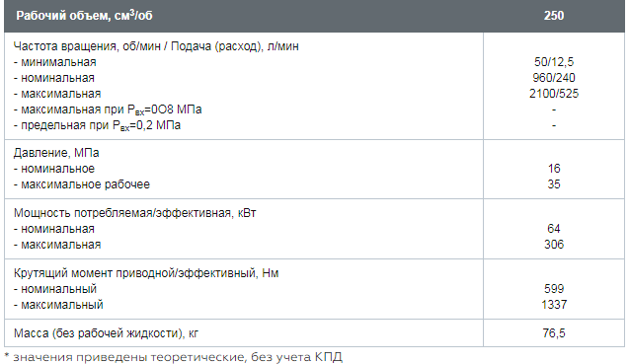Viewport: 630px width, 364px height.
Task: Click the maximum power value 306
Action: click(x=554, y=245)
